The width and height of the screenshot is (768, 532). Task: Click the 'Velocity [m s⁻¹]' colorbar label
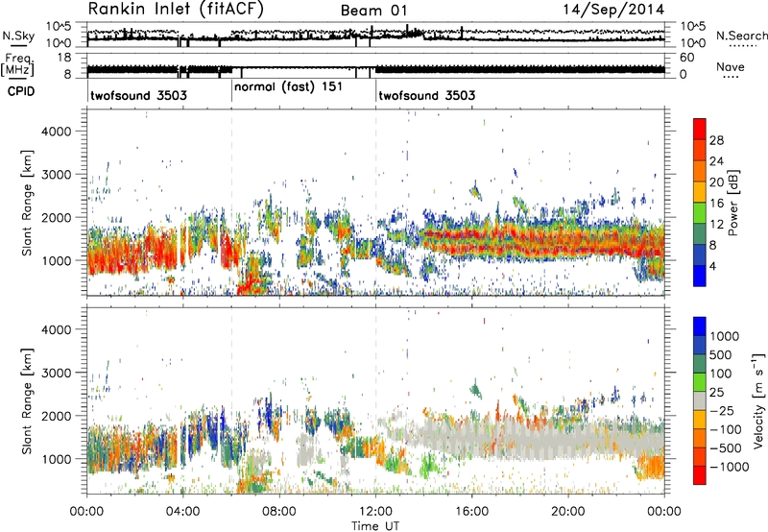click(758, 400)
